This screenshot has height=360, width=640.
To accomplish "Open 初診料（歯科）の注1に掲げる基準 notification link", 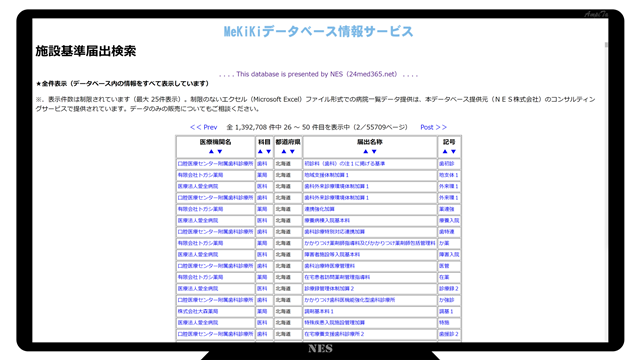I will pyautogui.click(x=344, y=164).
